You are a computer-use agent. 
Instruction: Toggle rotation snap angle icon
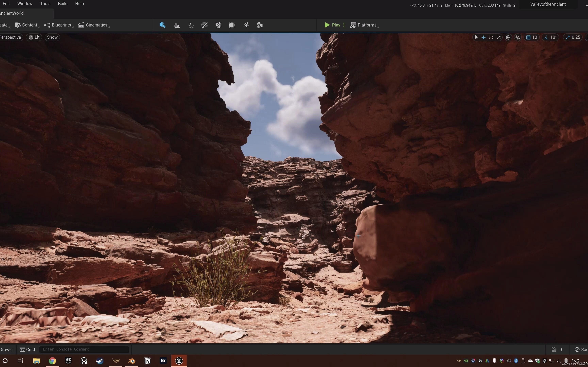tap(546, 37)
